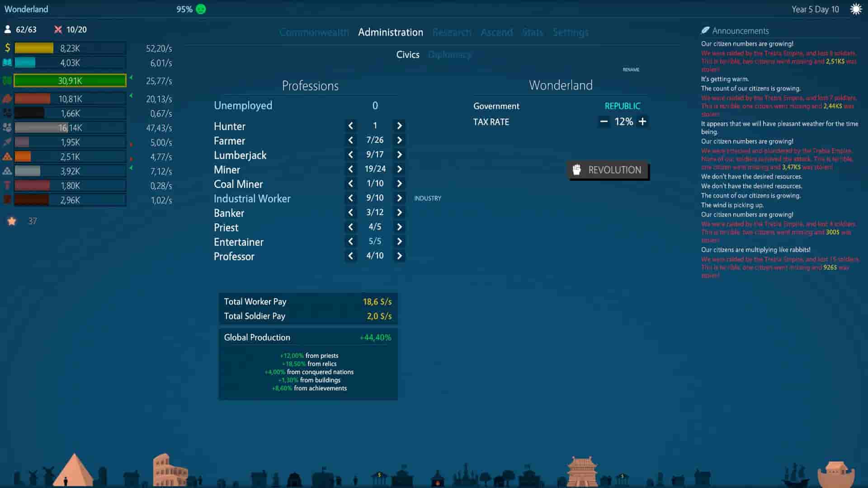Click the green 30,91K resource bar
868x488 pixels.
(x=70, y=81)
